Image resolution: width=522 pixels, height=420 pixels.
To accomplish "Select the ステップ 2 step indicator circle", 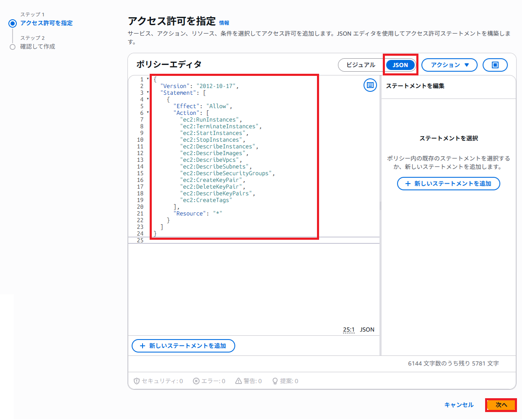I will (x=13, y=47).
